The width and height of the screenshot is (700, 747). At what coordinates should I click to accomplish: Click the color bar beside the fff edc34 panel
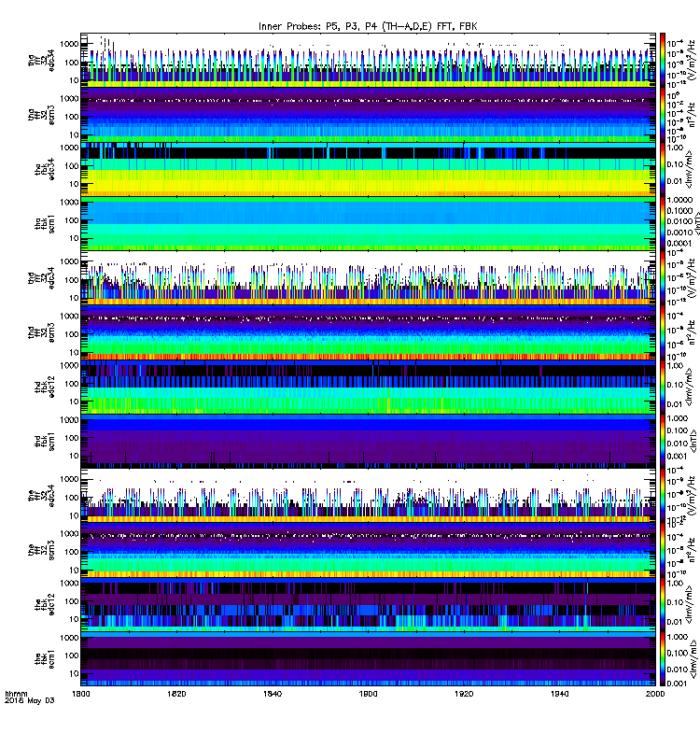662,496
